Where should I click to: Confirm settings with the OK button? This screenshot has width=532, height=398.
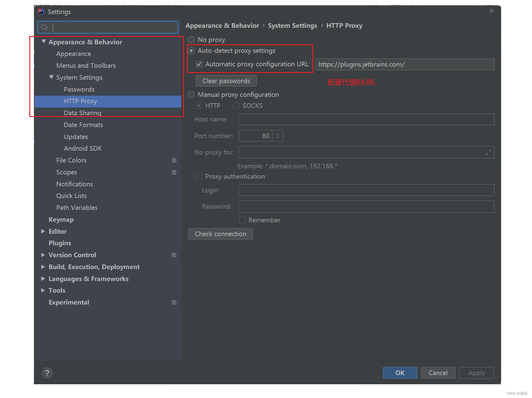click(x=400, y=373)
